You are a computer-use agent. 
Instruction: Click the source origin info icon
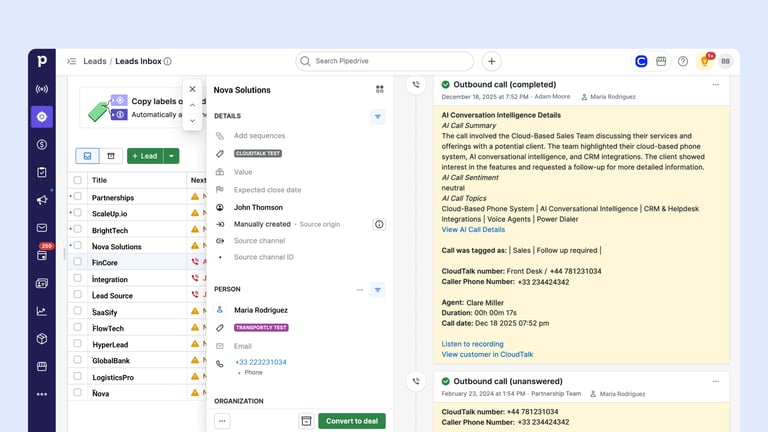[x=379, y=224]
